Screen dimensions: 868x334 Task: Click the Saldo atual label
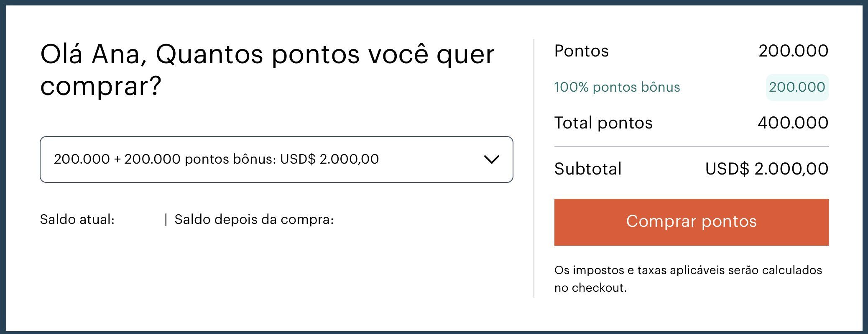pos(77,219)
